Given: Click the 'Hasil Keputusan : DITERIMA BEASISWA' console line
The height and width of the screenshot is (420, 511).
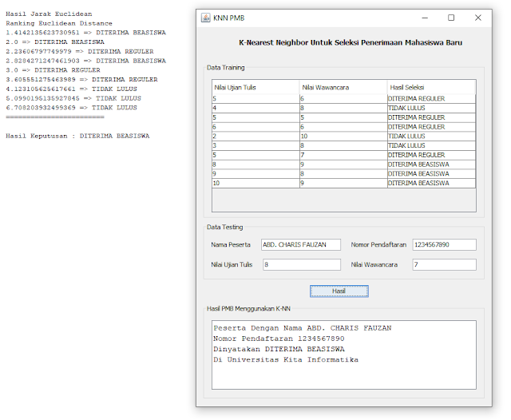Looking at the screenshot, I should point(77,136).
